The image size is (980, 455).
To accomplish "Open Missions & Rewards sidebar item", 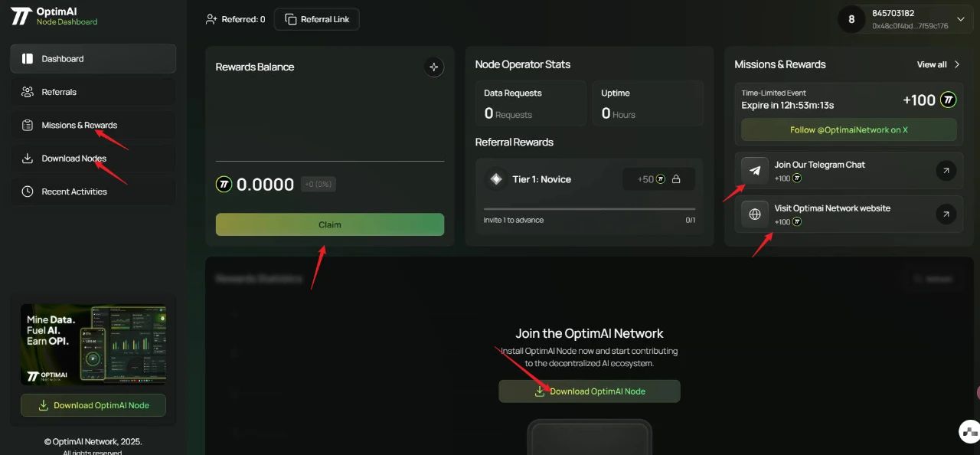I will [x=93, y=125].
